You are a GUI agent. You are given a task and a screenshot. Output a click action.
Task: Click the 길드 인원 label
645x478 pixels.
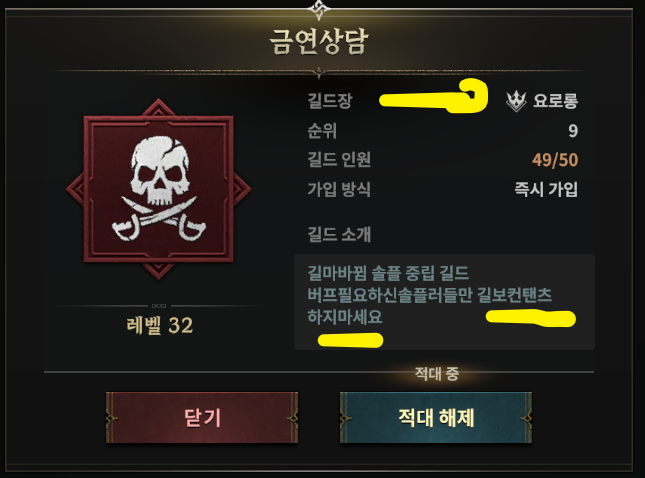tap(339, 160)
